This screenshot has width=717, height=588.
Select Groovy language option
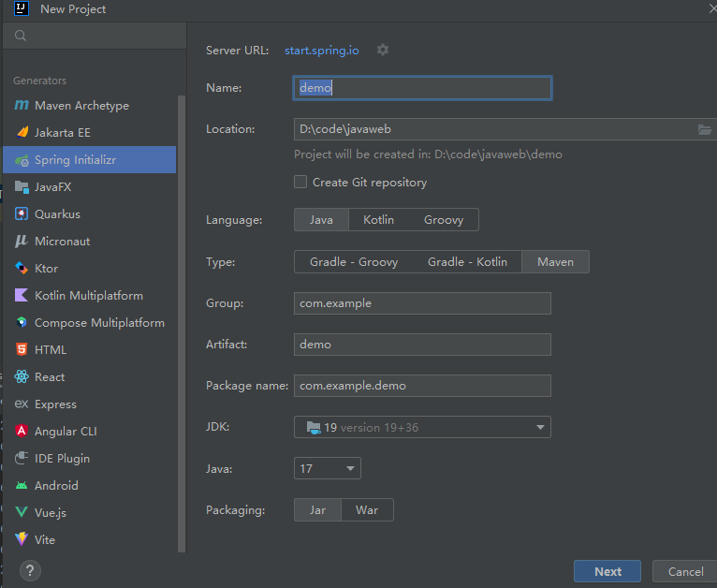[x=444, y=220]
